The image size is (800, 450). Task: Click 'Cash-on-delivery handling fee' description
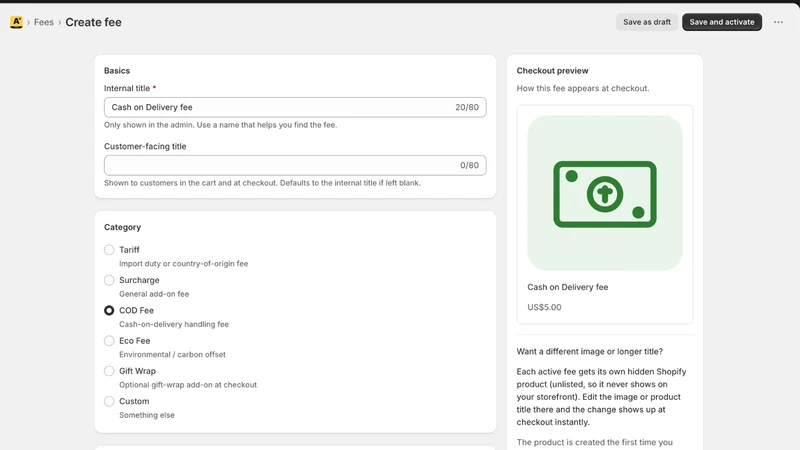coord(174,324)
